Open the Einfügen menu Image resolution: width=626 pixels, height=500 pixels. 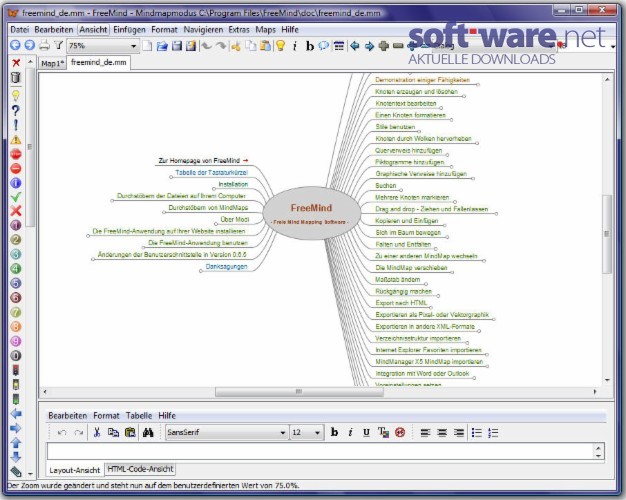(x=129, y=30)
